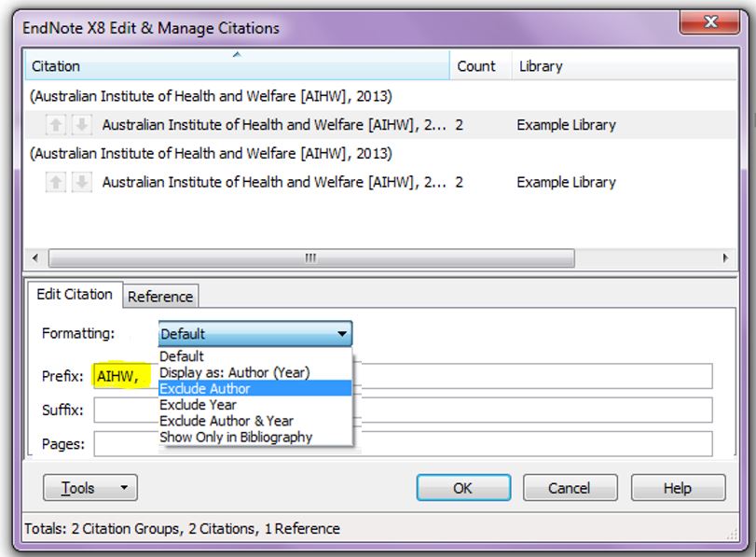Screen dimensions: 756x557
Task: Click move-up arrow in first AIHW citation row
Action: click(x=55, y=125)
